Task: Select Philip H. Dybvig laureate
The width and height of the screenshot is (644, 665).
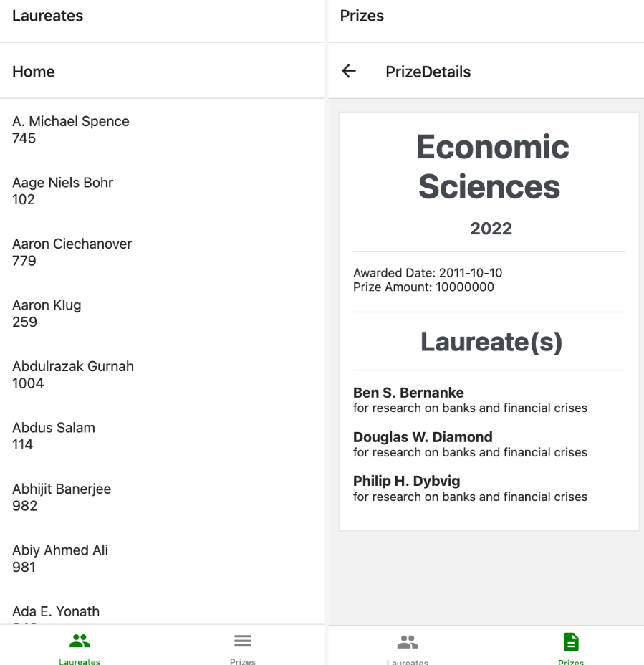Action: coord(406,482)
